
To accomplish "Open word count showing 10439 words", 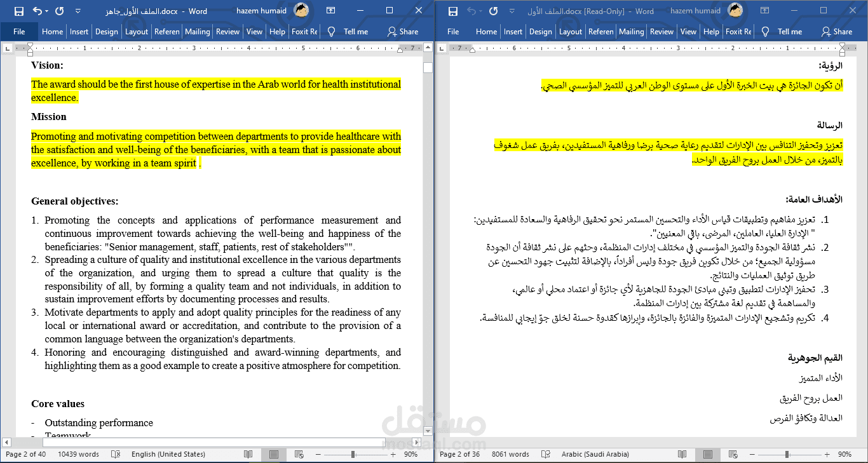I will (x=79, y=454).
